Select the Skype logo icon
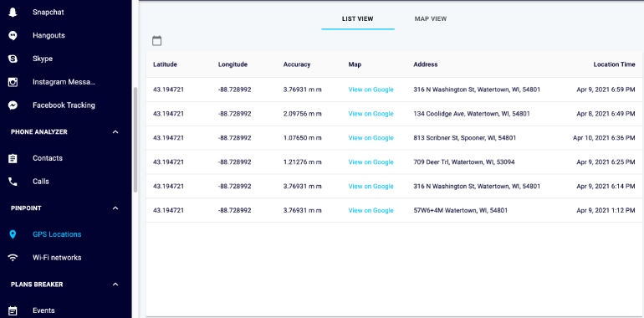This screenshot has width=644, height=318. pyautogui.click(x=13, y=59)
